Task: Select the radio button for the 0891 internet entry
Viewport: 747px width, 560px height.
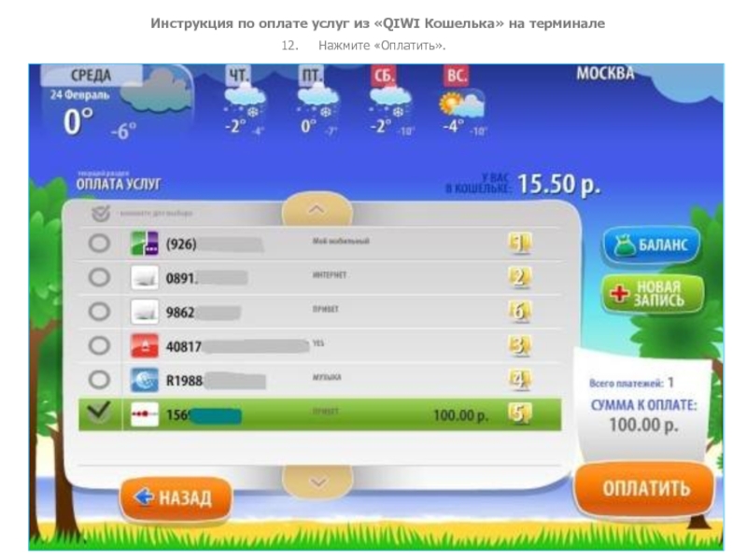Action: 97,277
